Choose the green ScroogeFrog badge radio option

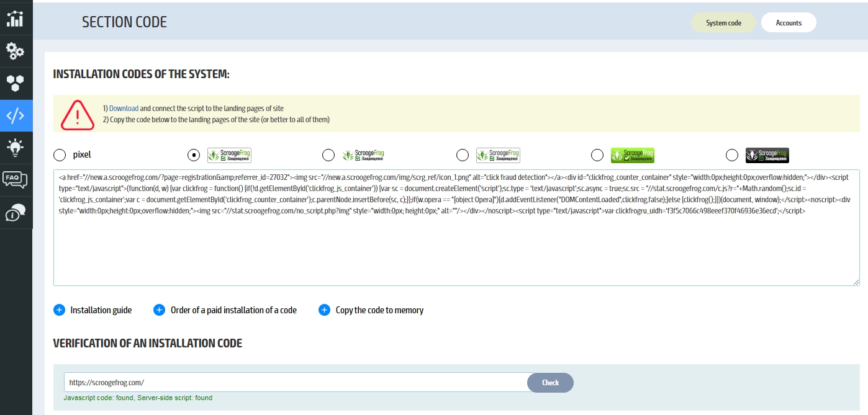[x=597, y=154]
